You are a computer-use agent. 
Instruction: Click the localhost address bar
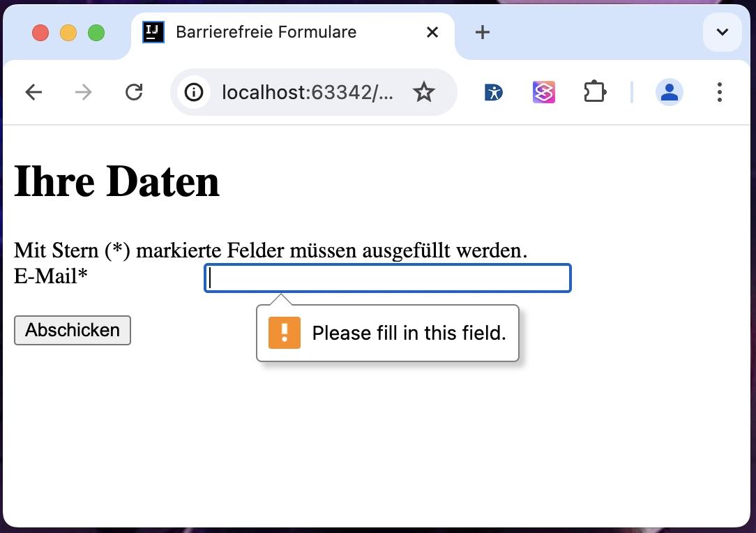pos(307,92)
